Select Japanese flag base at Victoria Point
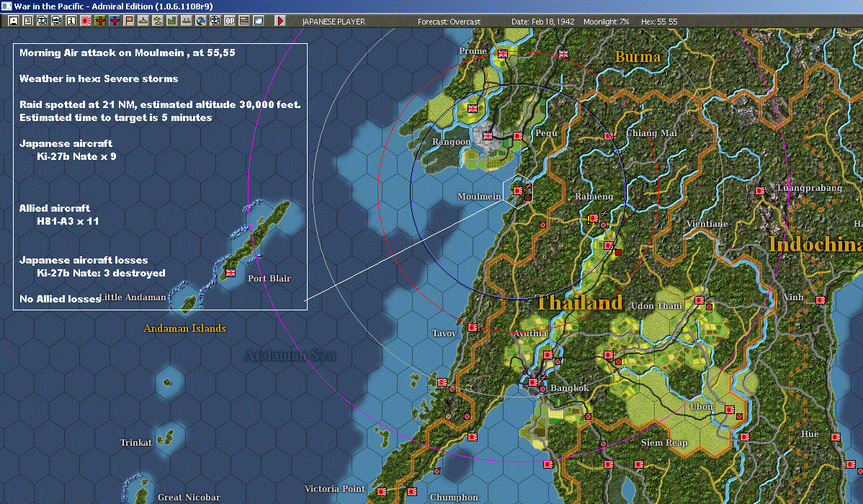The image size is (863, 504). (x=381, y=491)
